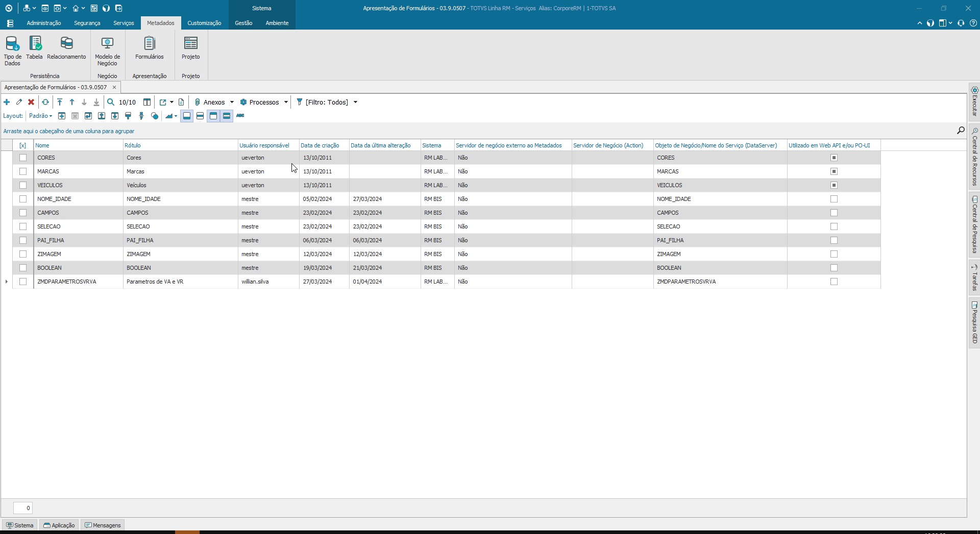Click the refresh records icon
Viewport: 980px width, 534px height.
tap(45, 102)
